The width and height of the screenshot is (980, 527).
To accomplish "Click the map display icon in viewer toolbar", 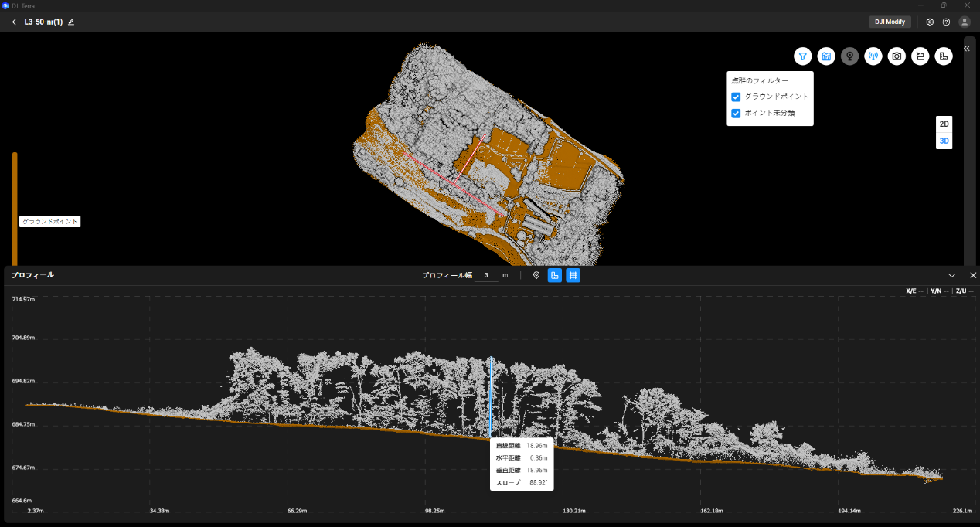I will 826,56.
